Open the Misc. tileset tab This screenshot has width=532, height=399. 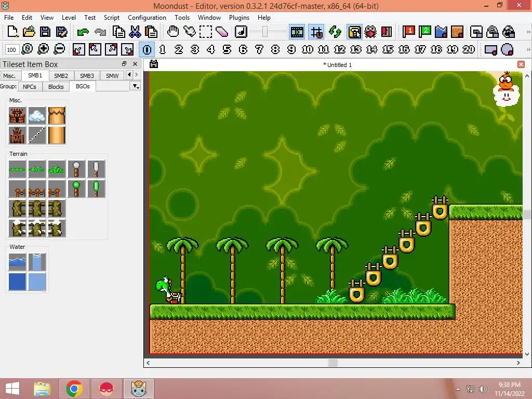click(9, 76)
